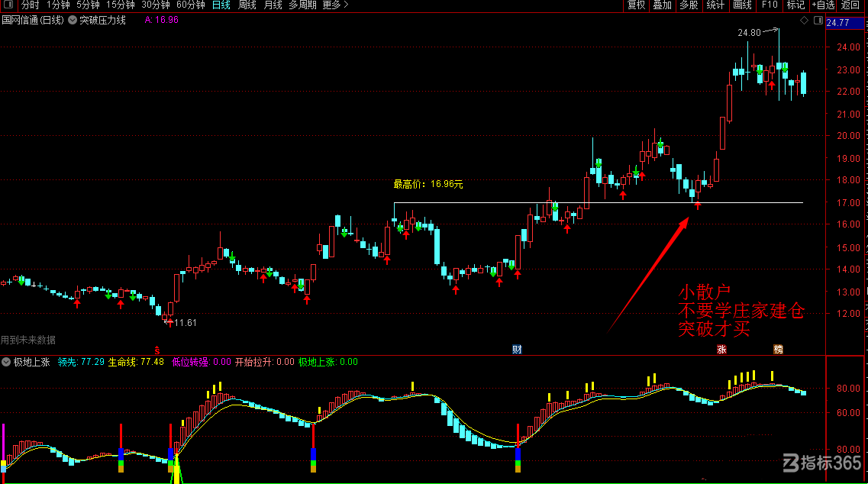Image resolution: width=868 pixels, height=484 pixels.
Task: Click the 11.61 low price label
Action: [185, 323]
